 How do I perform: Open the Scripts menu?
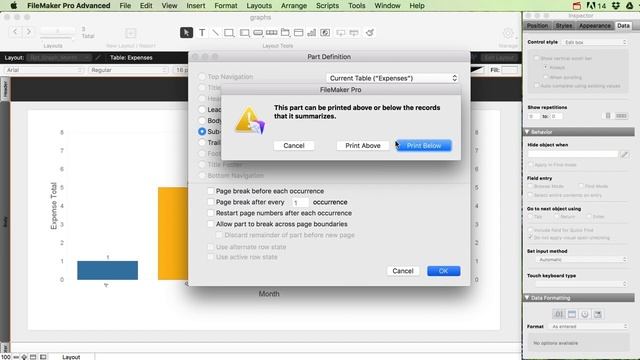[327, 6]
